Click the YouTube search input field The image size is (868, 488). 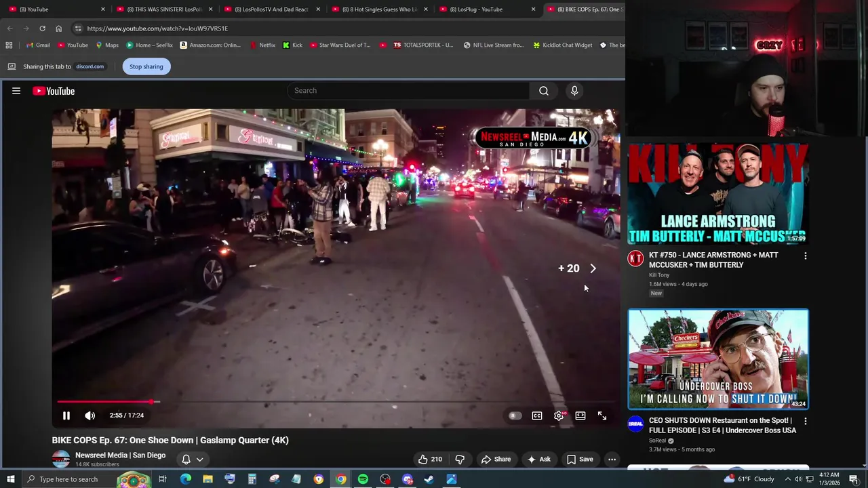click(x=408, y=91)
